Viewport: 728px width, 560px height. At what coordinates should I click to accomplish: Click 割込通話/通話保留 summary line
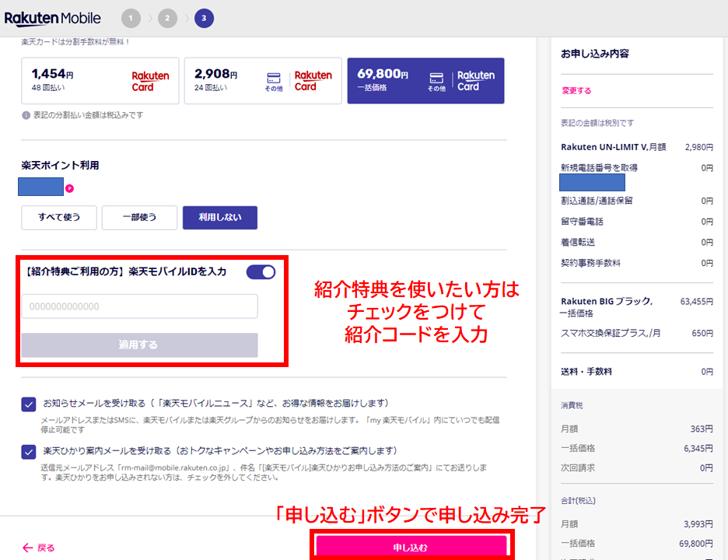click(637, 201)
